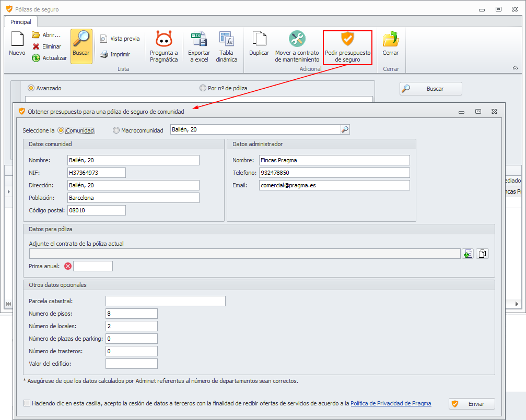Click the Prima anual input

93,266
